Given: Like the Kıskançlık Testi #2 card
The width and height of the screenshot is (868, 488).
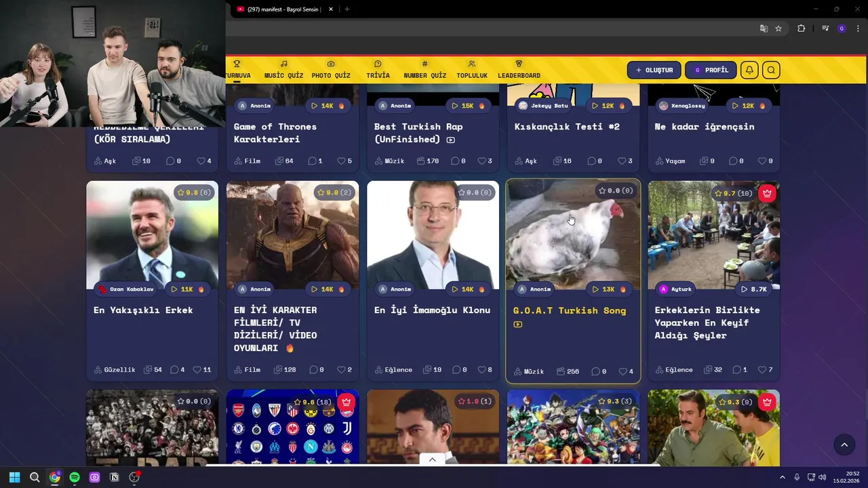Looking at the screenshot, I should 625,161.
